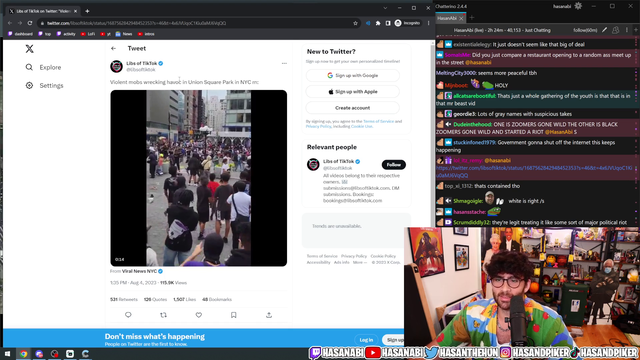
Task: Click the Discord icon in the taskbar
Action: (39, 354)
